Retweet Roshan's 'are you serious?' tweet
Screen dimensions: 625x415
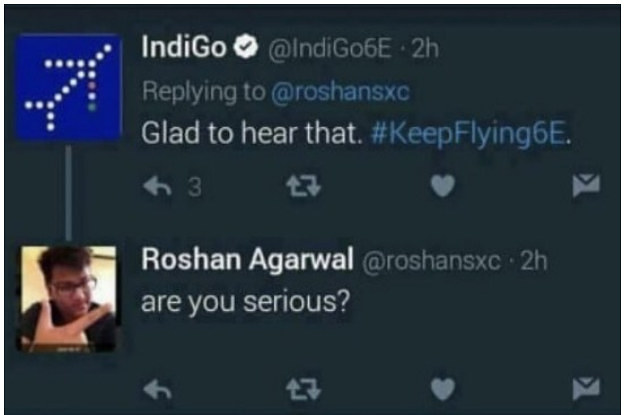tap(303, 389)
